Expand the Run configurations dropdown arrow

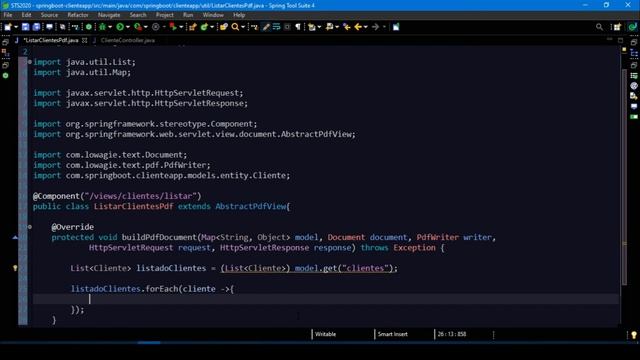tap(127, 27)
